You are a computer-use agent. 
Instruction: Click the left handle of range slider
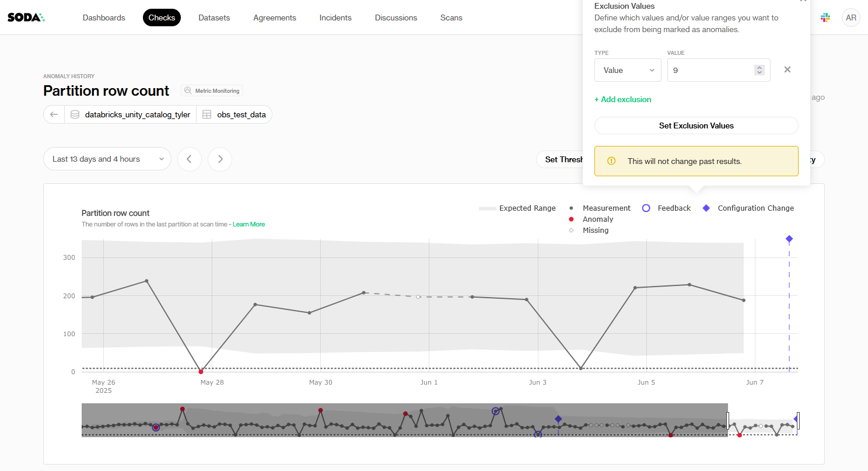[728, 420]
